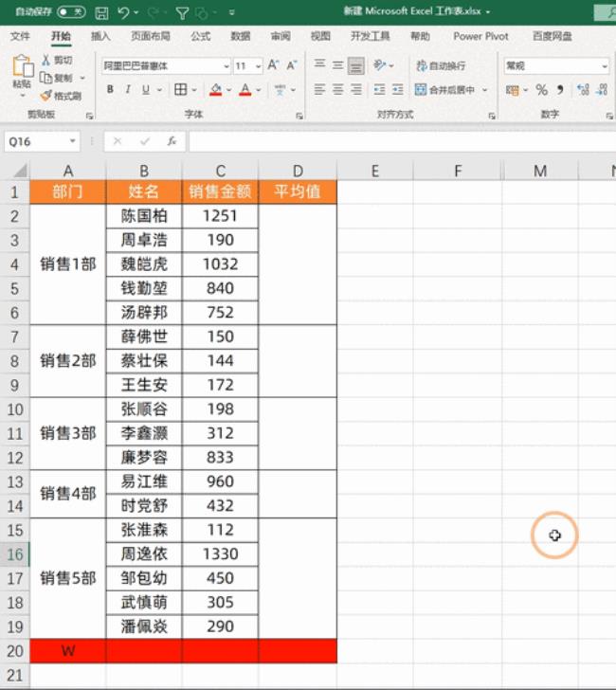The image size is (616, 690).
Task: Switch to the 公式 ribbon tab
Action: pyautogui.click(x=201, y=36)
